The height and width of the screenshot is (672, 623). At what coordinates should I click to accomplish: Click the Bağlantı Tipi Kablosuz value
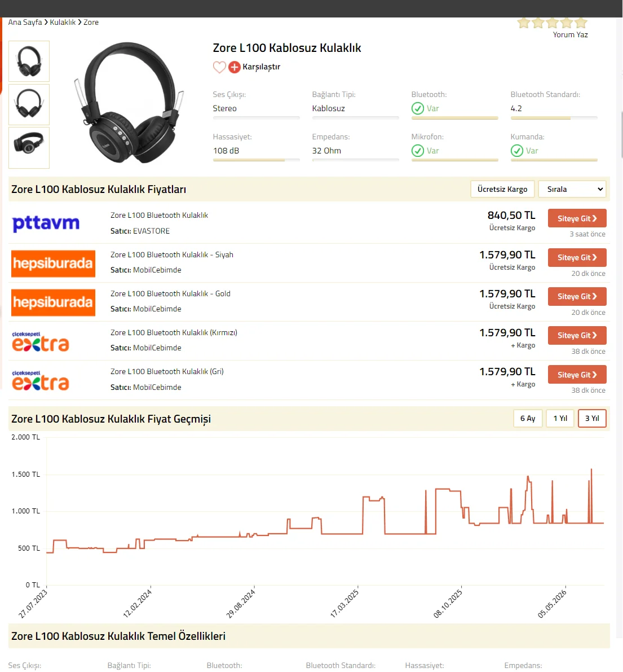click(328, 108)
